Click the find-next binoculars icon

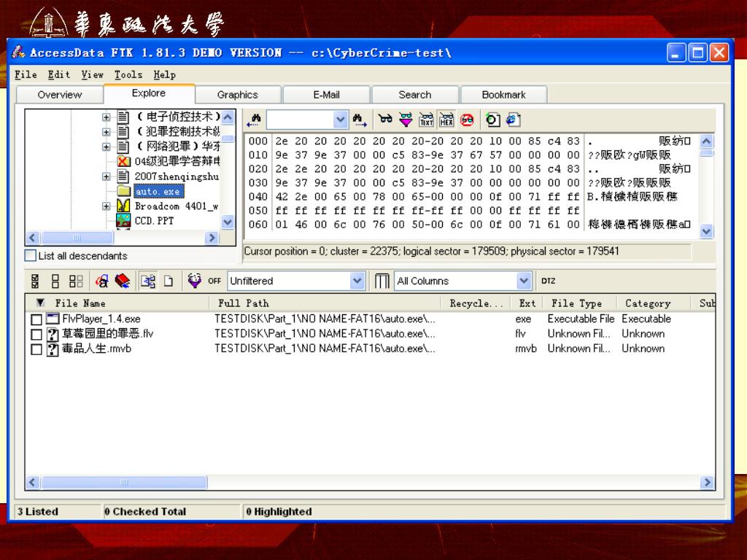point(360,120)
